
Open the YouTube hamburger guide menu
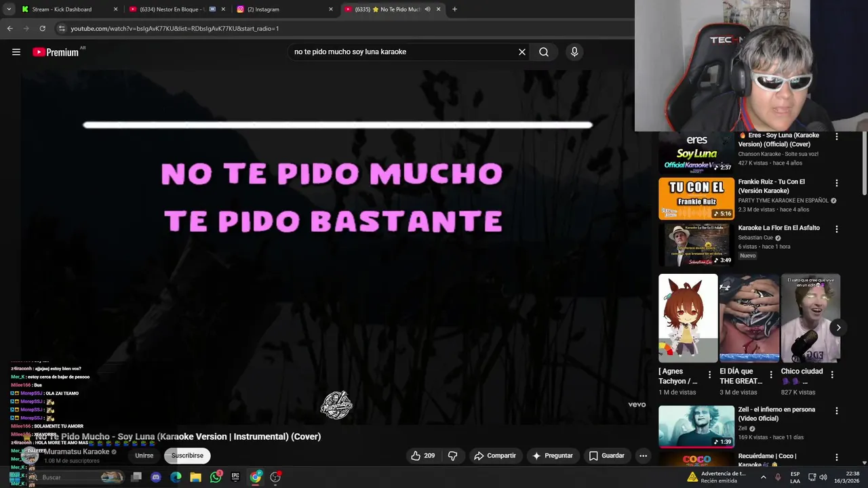(x=16, y=52)
